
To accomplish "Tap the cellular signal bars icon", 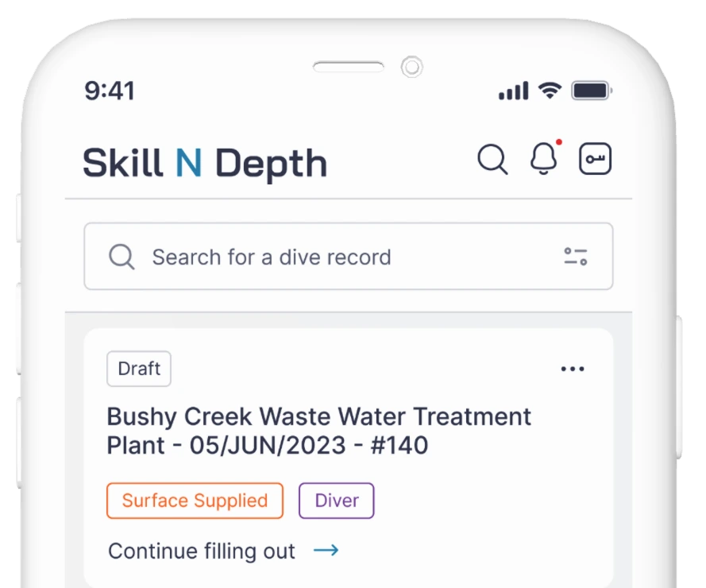I will (x=513, y=91).
